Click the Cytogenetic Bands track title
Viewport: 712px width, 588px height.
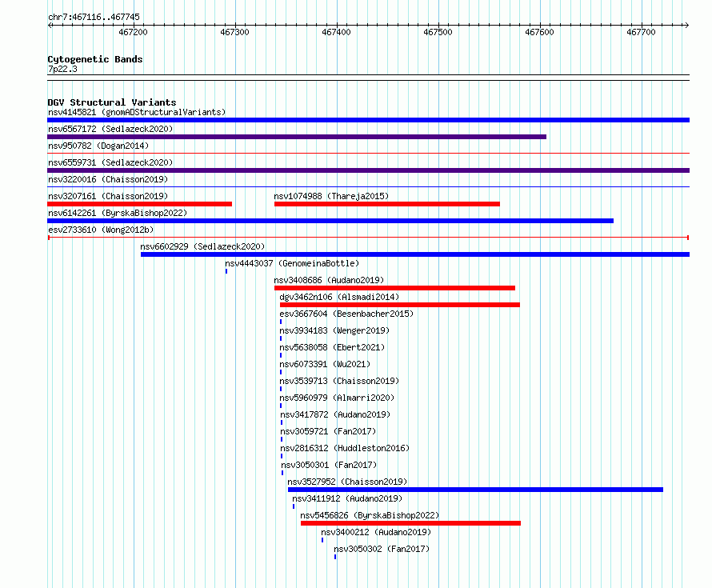click(x=95, y=59)
